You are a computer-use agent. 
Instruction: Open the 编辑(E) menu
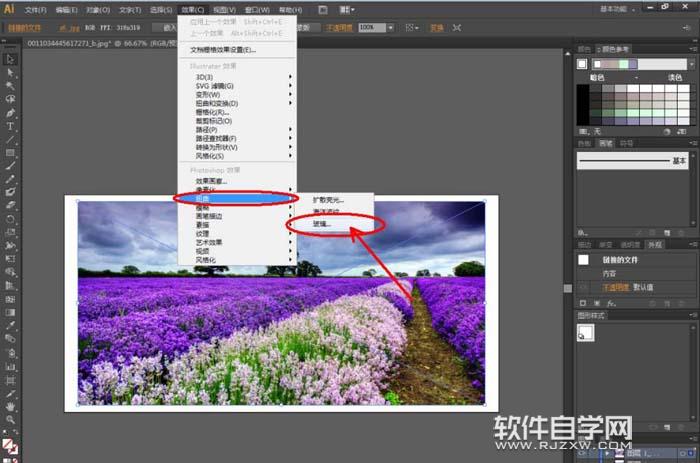67,9
